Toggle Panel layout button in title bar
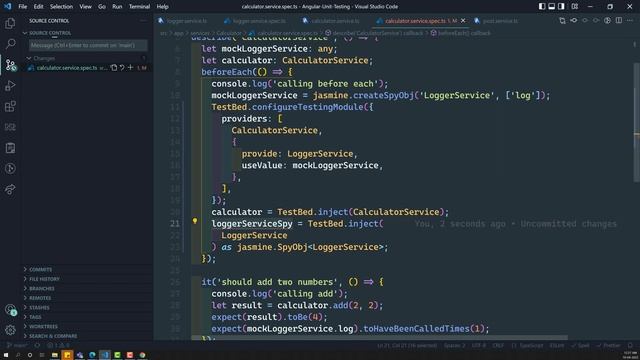640x360 pixels. click(x=551, y=7)
